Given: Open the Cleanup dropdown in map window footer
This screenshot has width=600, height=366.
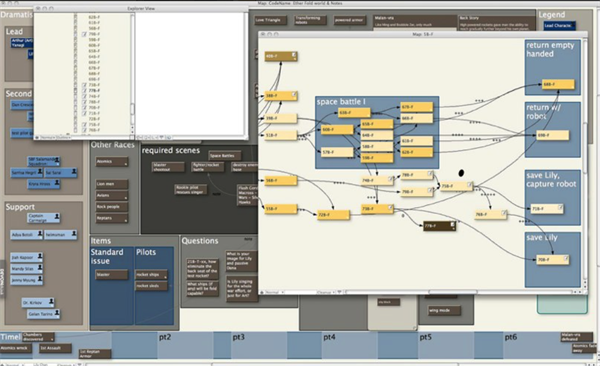Looking at the screenshot, I should (x=326, y=292).
